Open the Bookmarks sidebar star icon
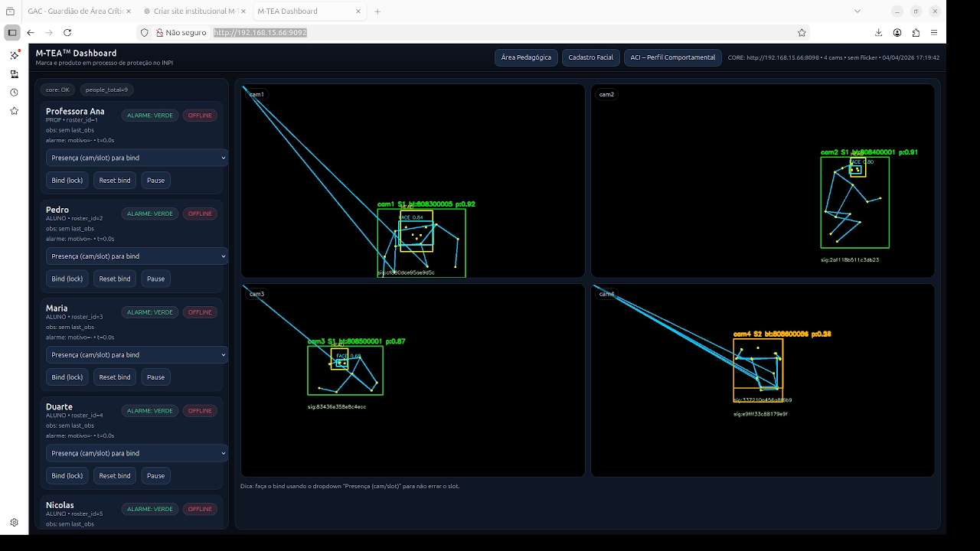The width and height of the screenshot is (980, 551). (14, 111)
